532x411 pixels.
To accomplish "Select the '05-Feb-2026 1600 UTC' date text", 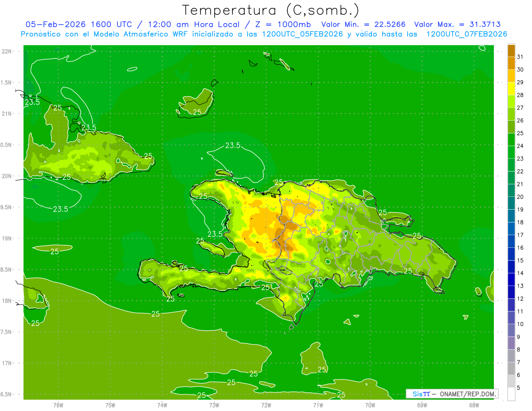I will pyautogui.click(x=78, y=24).
